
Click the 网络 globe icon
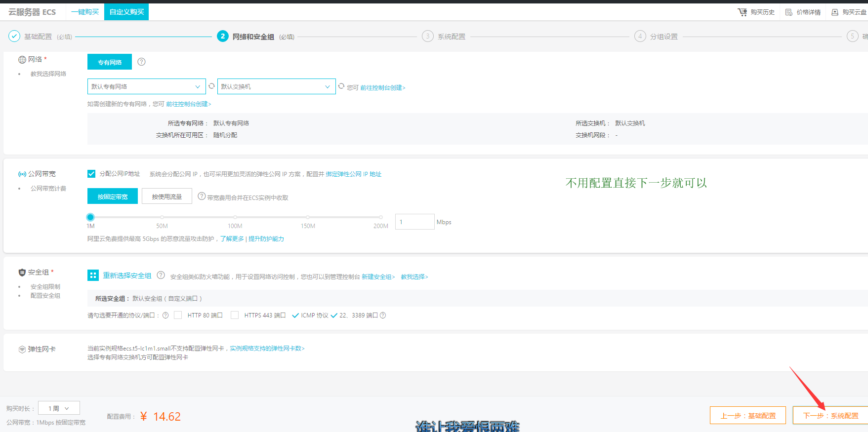point(22,59)
